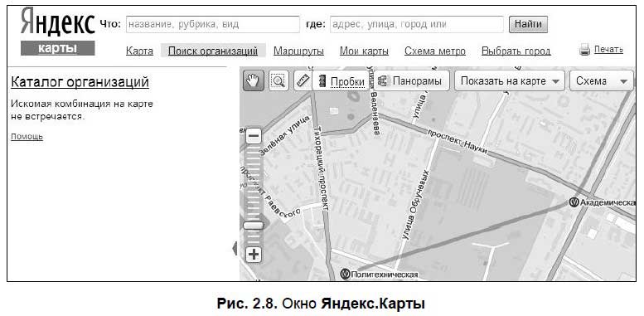
Task: Click the minus zoom-out button
Action: coord(254,136)
